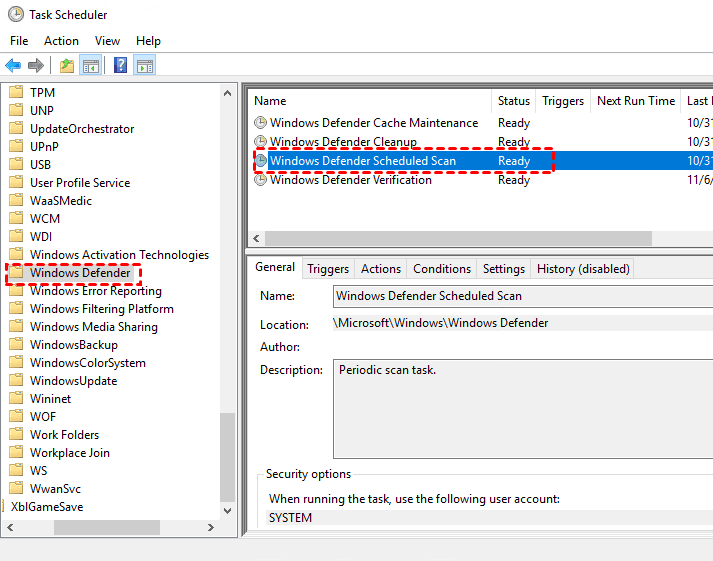713x561 pixels.
Task: Go forward with the gray Forward arrow
Action: pyautogui.click(x=36, y=65)
